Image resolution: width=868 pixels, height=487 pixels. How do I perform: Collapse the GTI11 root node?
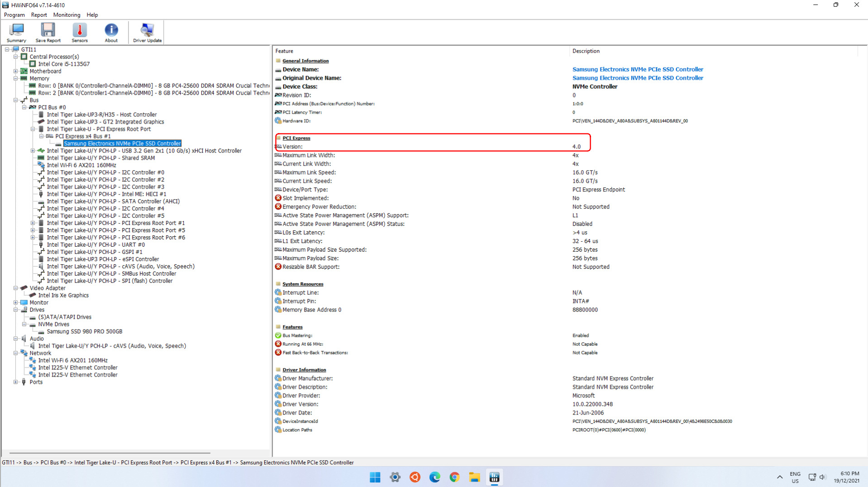click(7, 49)
